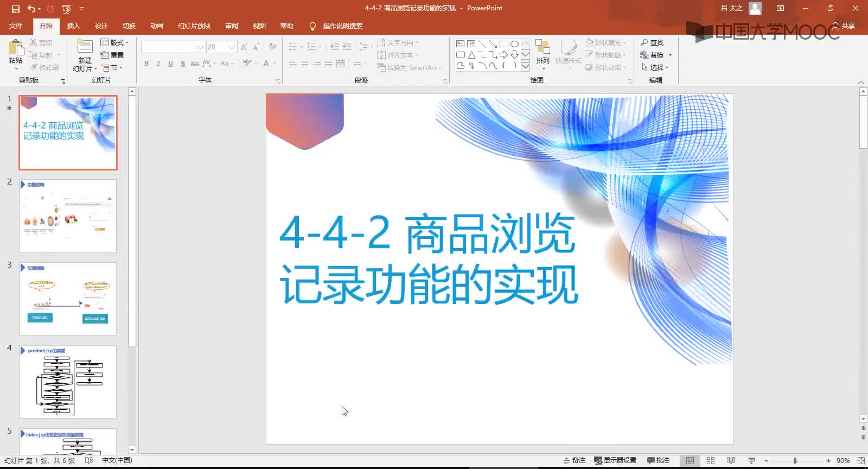868x469 pixels.
Task: Collapse the ribbon with chevron
Action: [x=860, y=81]
